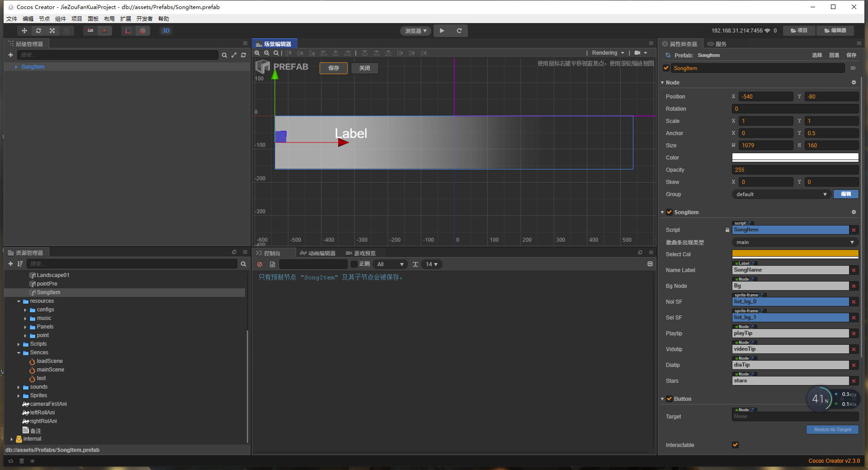Screen dimensions: 868x470
Task: Click the Position X input field
Action: pos(766,97)
